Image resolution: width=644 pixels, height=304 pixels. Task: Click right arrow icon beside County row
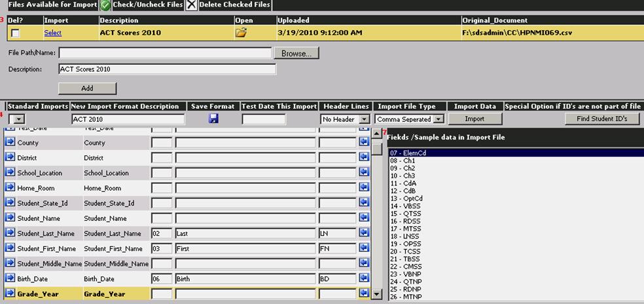click(x=10, y=143)
